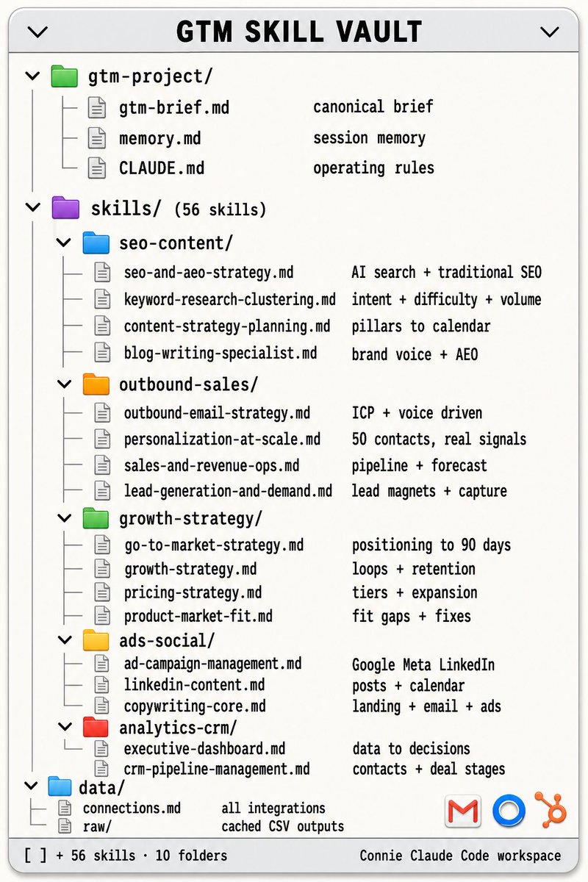Click the Gmail icon
588x882 pixels.
463,811
